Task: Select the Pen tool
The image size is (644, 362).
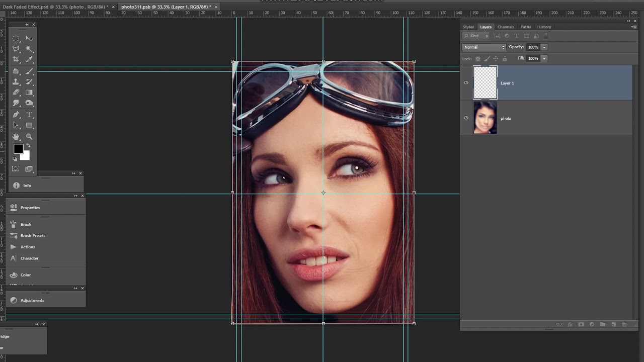Action: 16,115
